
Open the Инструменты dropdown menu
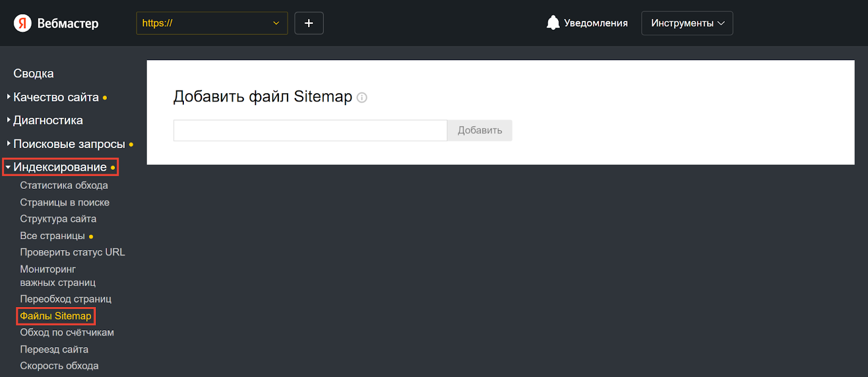687,23
